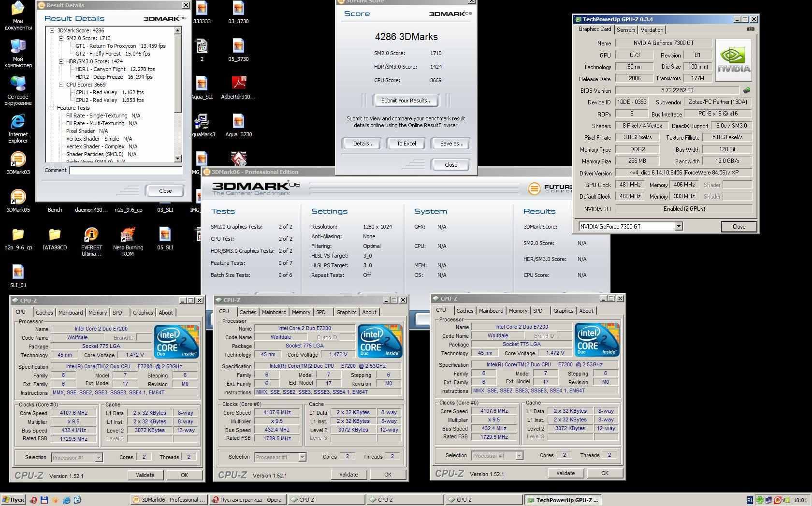Screen dimensions: 812x506
Task: Launch the EVEREST Ultimate shortcut icon
Action: (x=91, y=235)
